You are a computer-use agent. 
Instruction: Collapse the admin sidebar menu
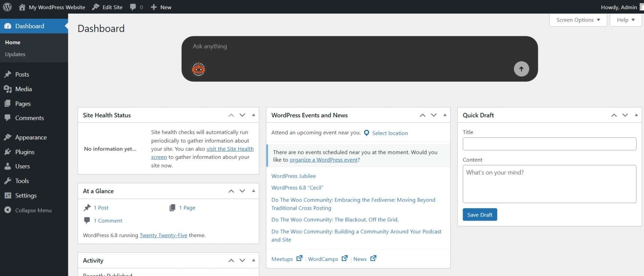tap(33, 210)
